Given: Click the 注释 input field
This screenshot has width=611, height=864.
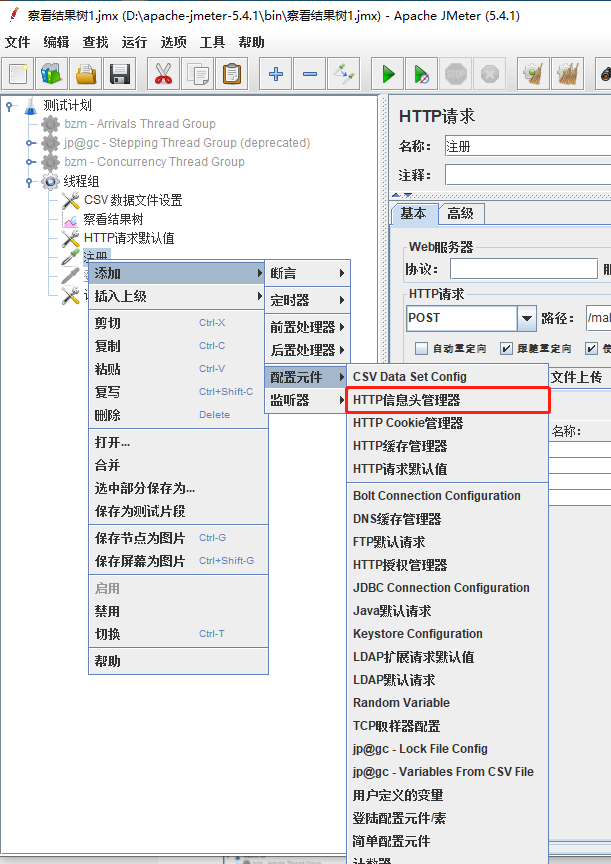Looking at the screenshot, I should coord(527,175).
